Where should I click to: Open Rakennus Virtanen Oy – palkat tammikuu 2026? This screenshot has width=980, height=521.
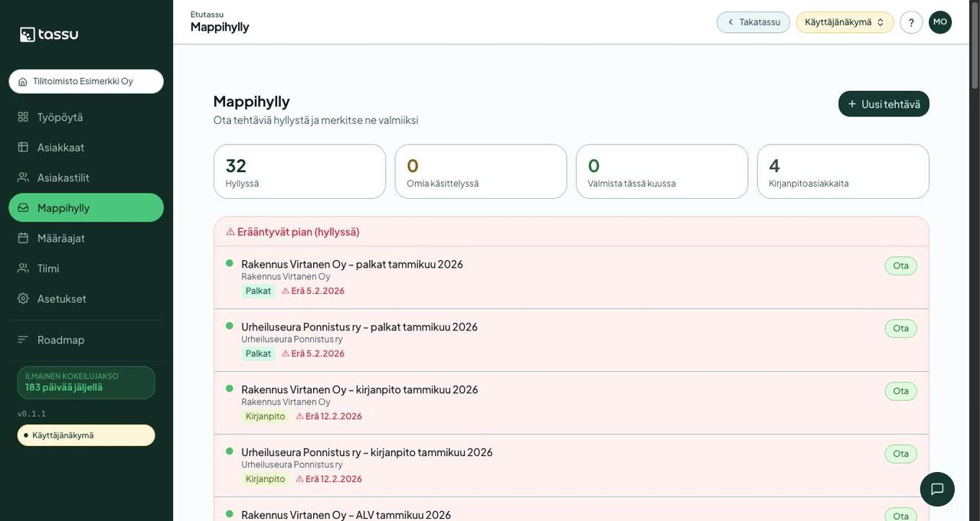(352, 264)
